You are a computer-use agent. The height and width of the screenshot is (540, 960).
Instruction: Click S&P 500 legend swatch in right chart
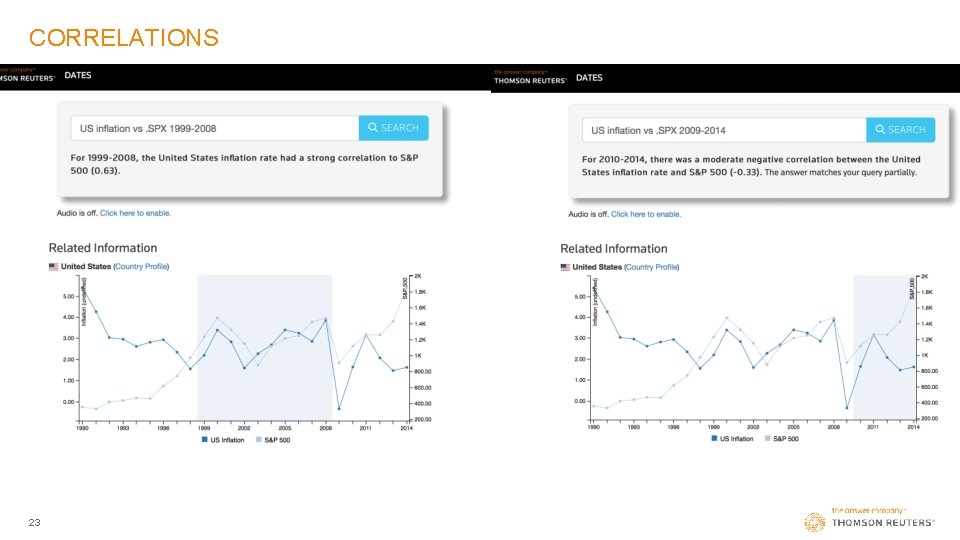tap(768, 438)
